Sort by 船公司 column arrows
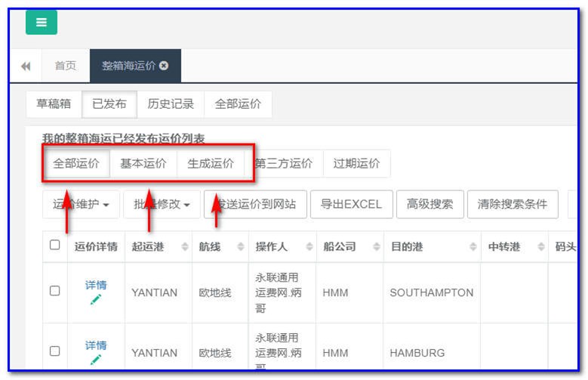The height and width of the screenshot is (380, 588). (377, 247)
